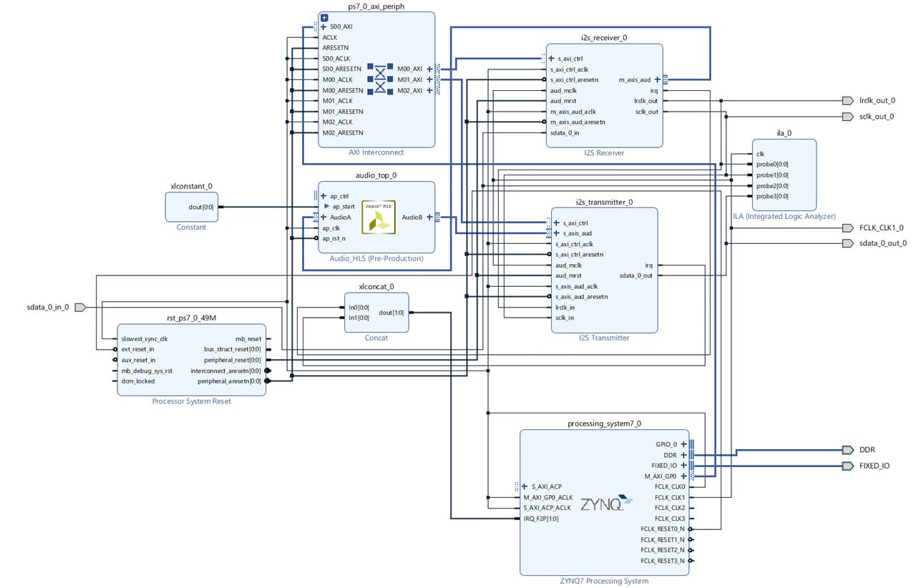Screen dimensions: 916x588
Task: Select the AXI crossbar switch icon
Action: tap(380, 79)
